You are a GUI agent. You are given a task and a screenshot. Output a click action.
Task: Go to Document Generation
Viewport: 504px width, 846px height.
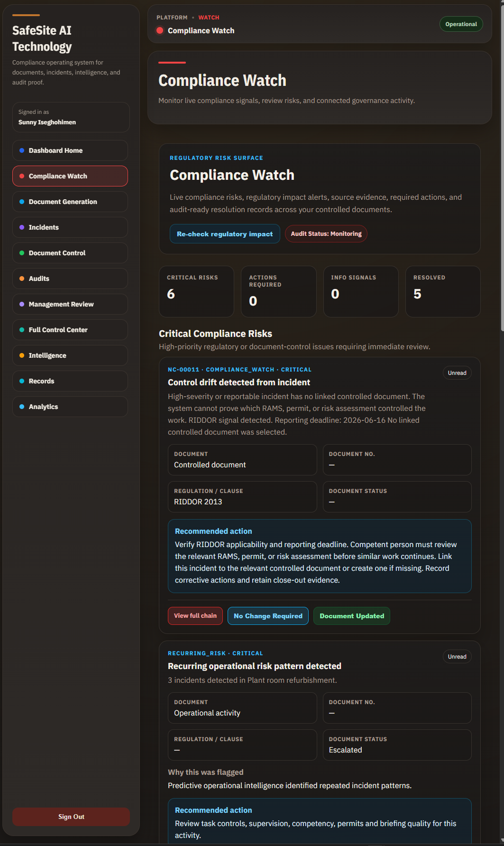point(70,202)
